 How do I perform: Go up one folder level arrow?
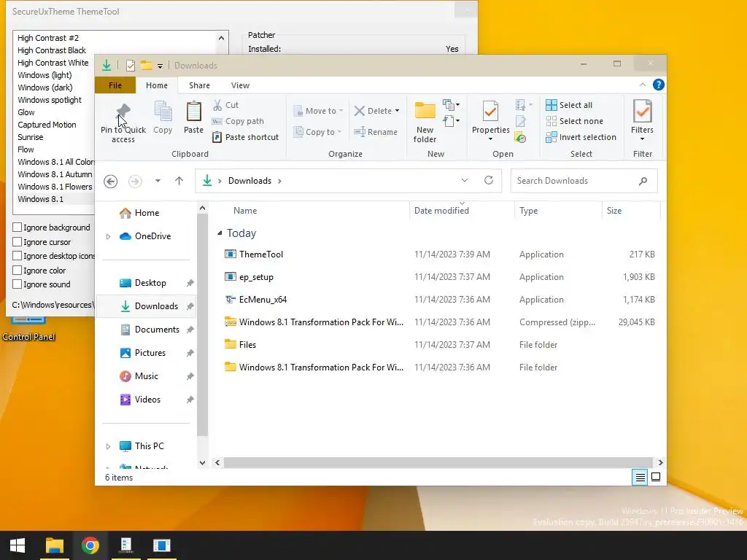coord(179,181)
